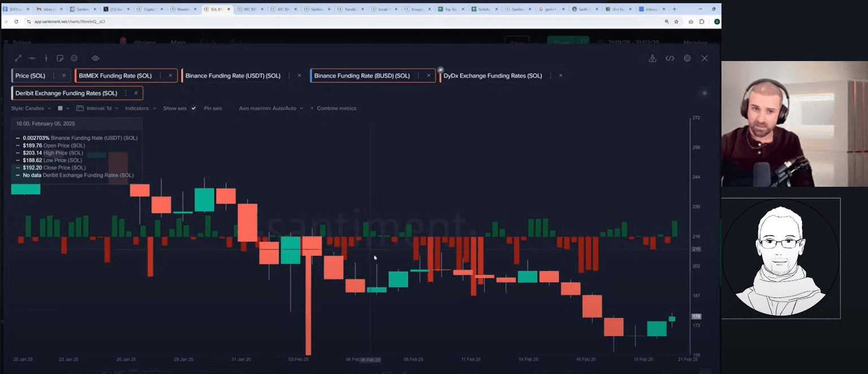The image size is (868, 374).
Task: Select the BitMEX Funding Rate (SOL) metric tab
Action: pyautogui.click(x=115, y=76)
